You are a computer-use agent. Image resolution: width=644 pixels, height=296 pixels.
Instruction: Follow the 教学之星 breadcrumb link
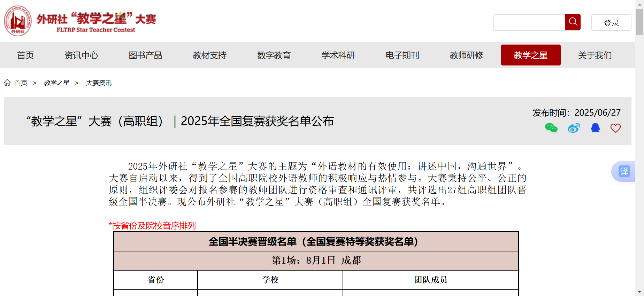pyautogui.click(x=56, y=83)
